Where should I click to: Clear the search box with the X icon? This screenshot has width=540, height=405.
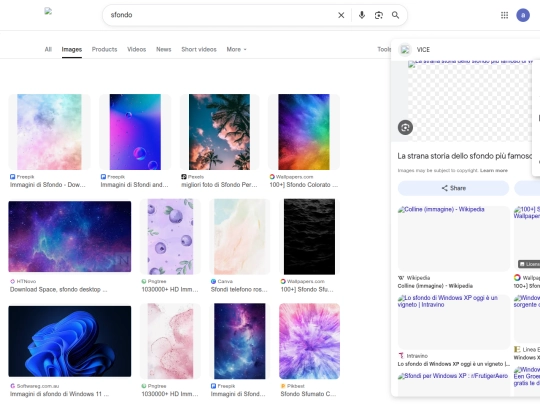[x=341, y=15]
